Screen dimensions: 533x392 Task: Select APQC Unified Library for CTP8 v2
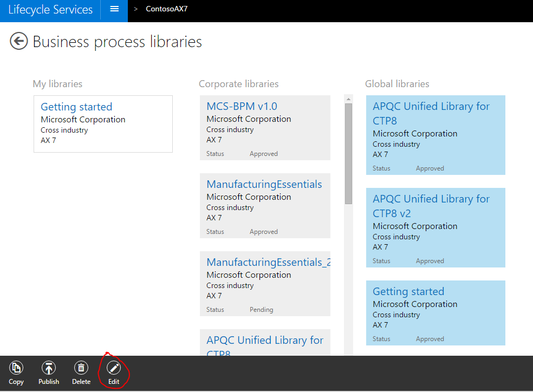431,206
